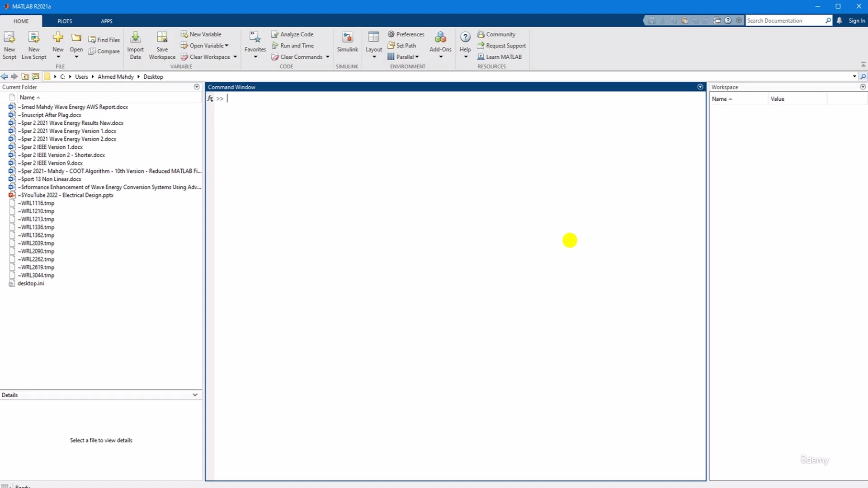Open the Command Window actions menu
This screenshot has width=868, height=488.
(700, 87)
